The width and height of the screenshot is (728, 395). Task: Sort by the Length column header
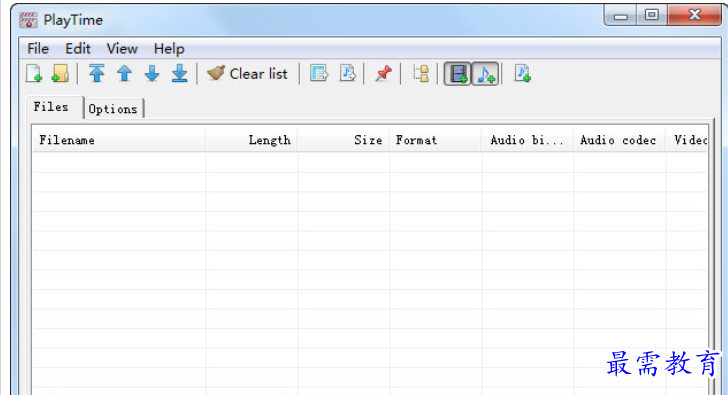[x=251, y=140]
